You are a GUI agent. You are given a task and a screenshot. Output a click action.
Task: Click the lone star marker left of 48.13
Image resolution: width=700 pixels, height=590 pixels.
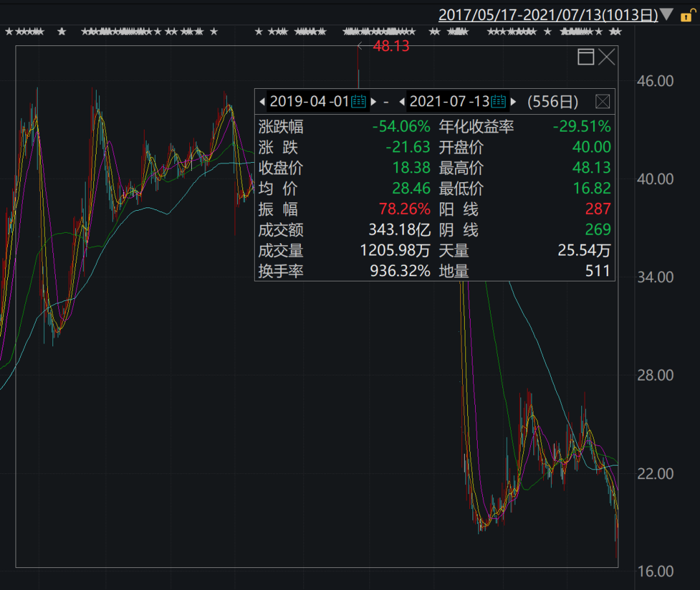[259, 31]
